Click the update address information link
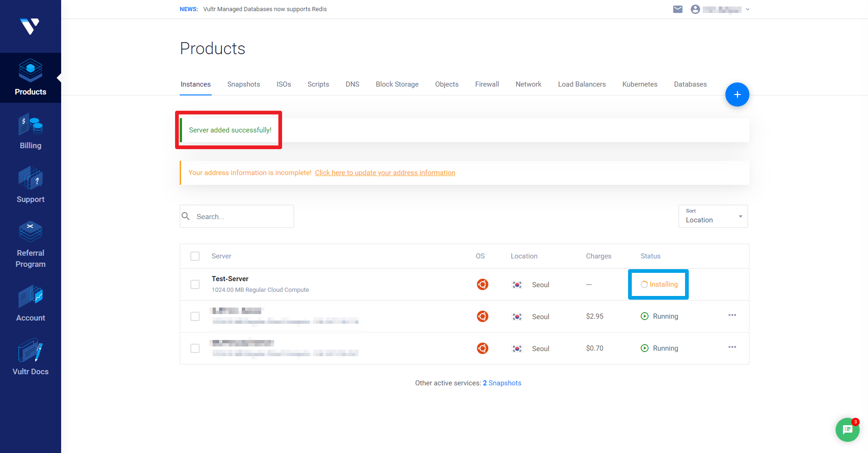 click(385, 173)
